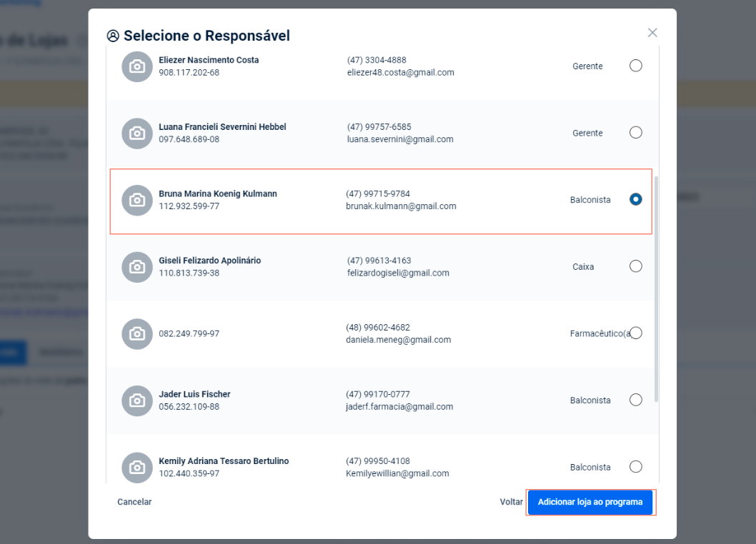Select Jader Luis Fischer radio button

pyautogui.click(x=635, y=400)
